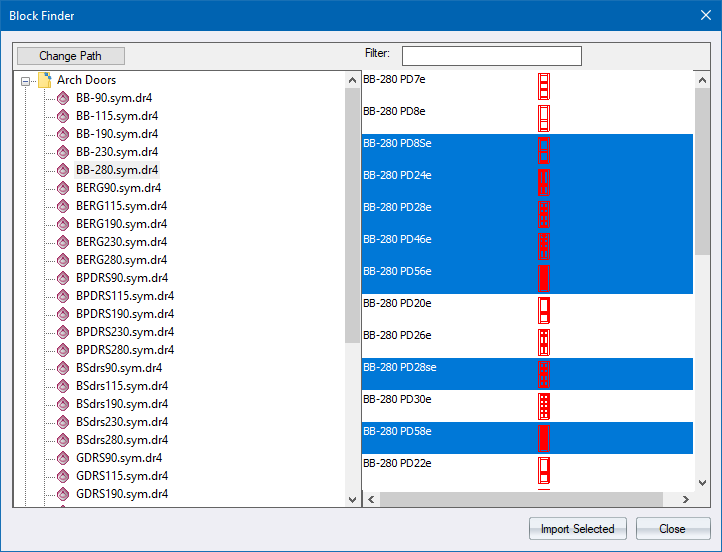
Task: Collapse the Arch Doors tree node
Action: 26,81
